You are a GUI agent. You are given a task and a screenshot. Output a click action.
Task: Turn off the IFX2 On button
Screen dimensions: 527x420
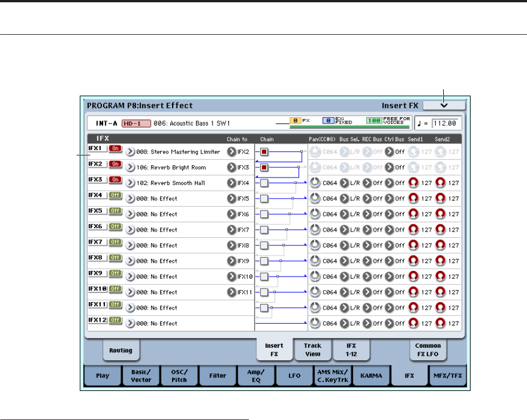click(116, 164)
